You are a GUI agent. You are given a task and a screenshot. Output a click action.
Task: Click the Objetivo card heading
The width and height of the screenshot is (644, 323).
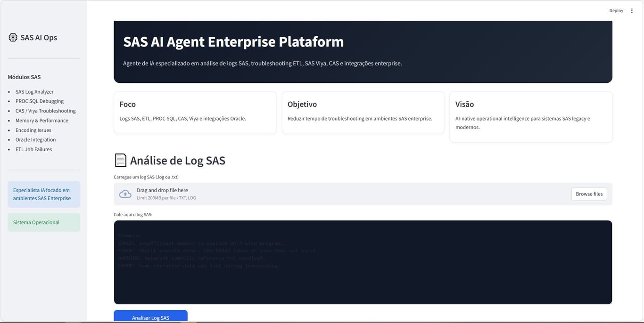302,104
